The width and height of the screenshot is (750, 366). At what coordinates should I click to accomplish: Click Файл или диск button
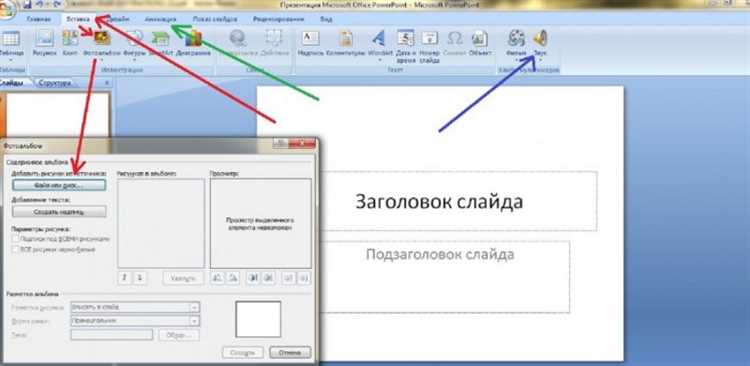(59, 185)
